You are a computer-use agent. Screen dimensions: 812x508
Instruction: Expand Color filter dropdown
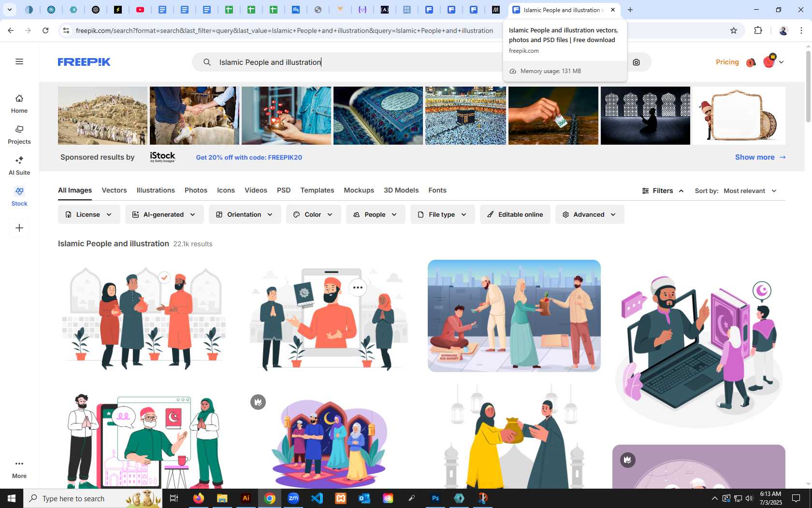tap(313, 214)
